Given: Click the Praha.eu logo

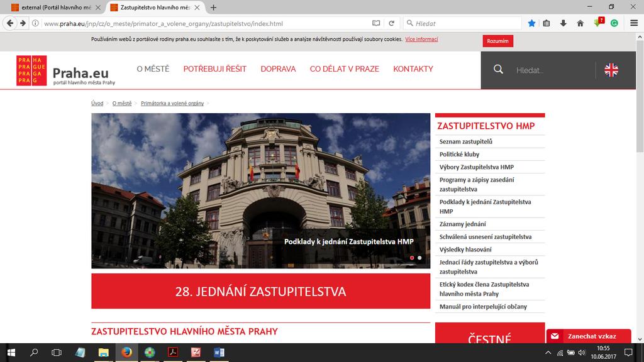Looking at the screenshot, I should pos(65,70).
